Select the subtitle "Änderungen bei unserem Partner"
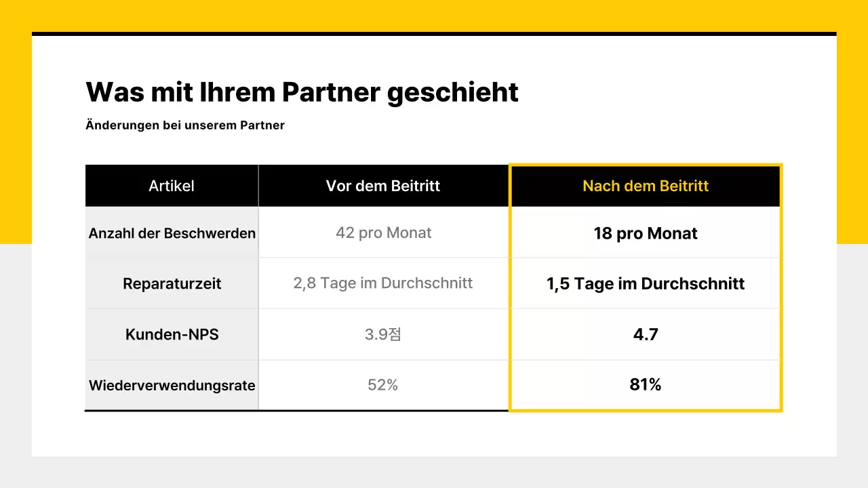 pos(185,125)
